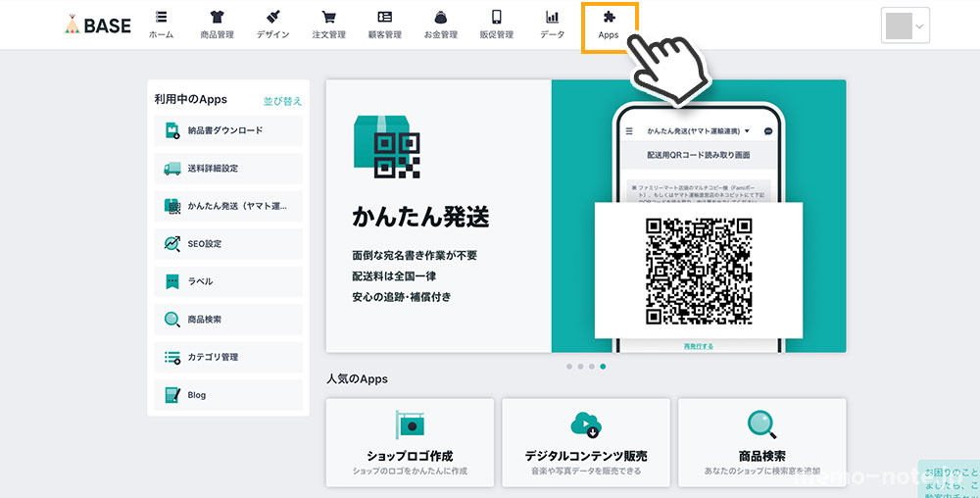The width and height of the screenshot is (980, 498).
Task: Open sidebar 商品検索 text
Action: coord(205,320)
